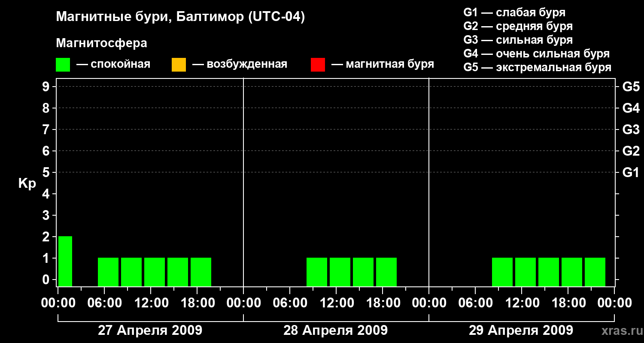Click the G5 label on right axis
The width and height of the screenshot is (644, 343).
(x=631, y=87)
